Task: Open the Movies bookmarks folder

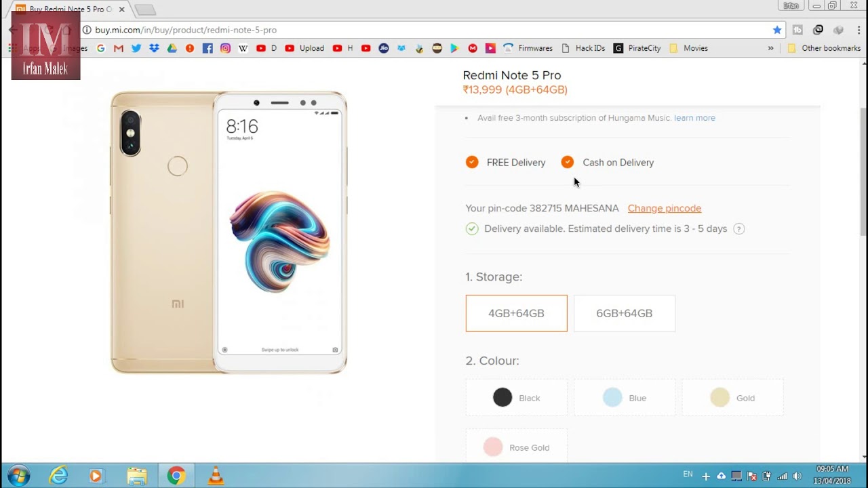Action: [688, 48]
